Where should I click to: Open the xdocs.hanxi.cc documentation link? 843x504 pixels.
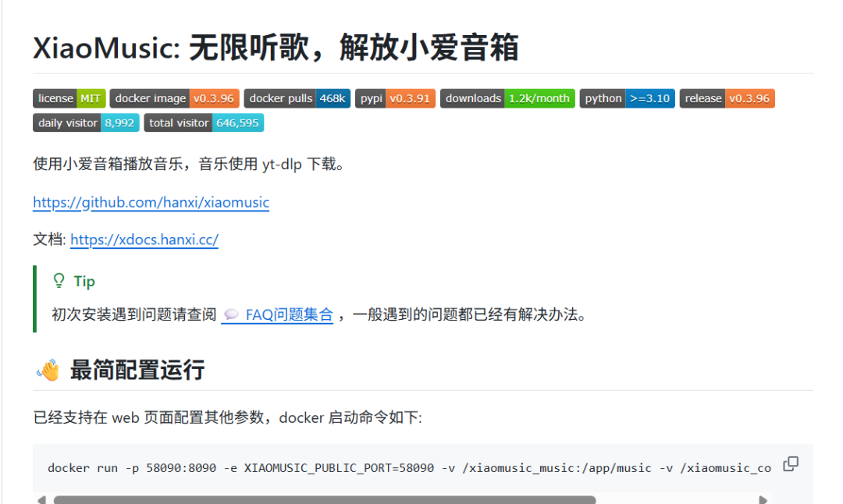tap(144, 240)
